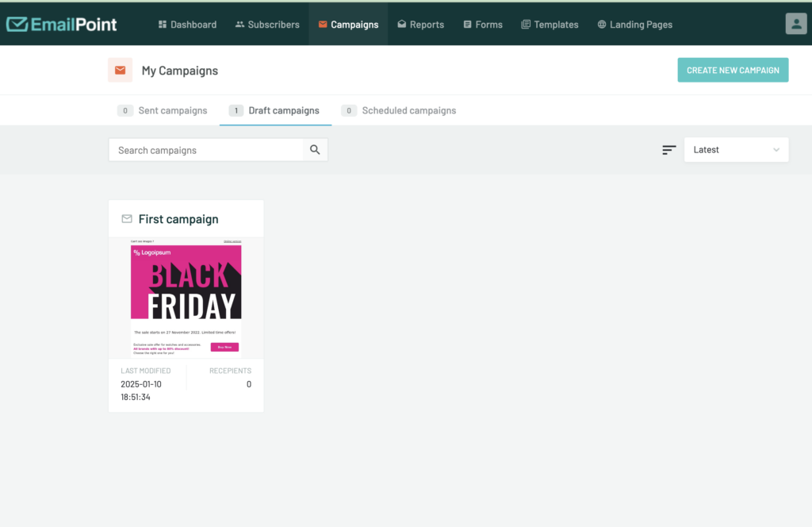The width and height of the screenshot is (812, 527).
Task: Click the sort order lines icon
Action: point(669,150)
